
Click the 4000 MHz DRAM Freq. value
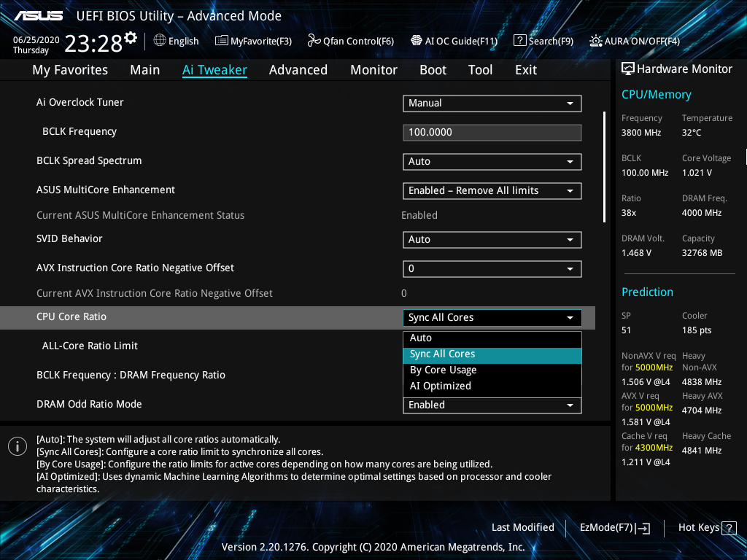pos(702,213)
